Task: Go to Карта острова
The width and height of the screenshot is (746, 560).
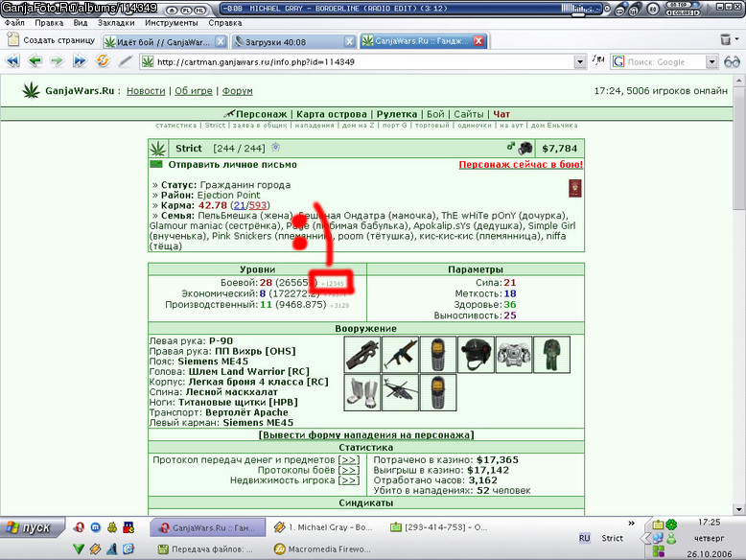Action: click(332, 114)
